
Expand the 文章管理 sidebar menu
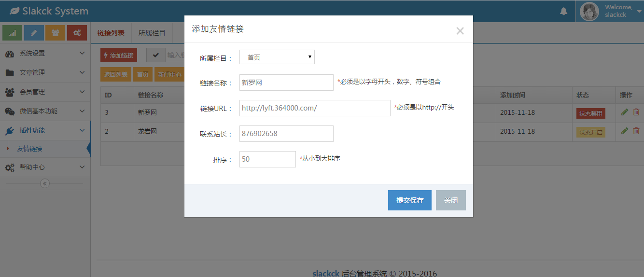point(45,73)
